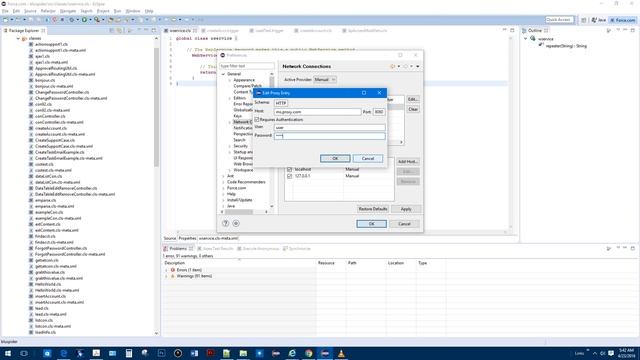The image size is (640, 360).
Task: Click the import/export preferences icon beside help
Action: pyautogui.click(x=236, y=223)
